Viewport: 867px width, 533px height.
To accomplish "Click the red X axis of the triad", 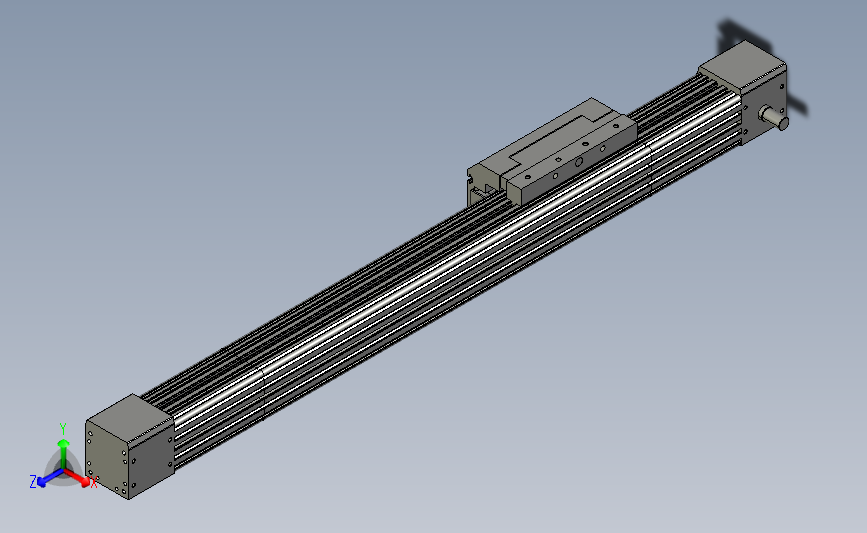I will (80, 479).
